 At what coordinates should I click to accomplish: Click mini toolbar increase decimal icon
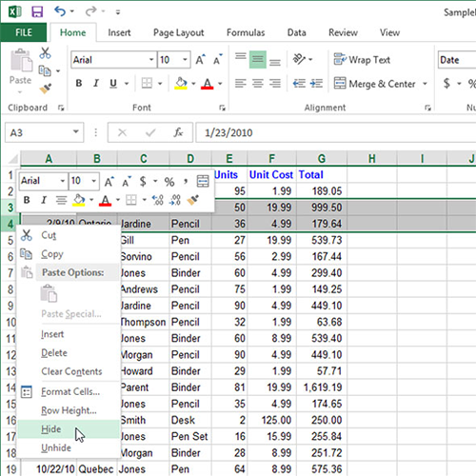click(x=157, y=200)
